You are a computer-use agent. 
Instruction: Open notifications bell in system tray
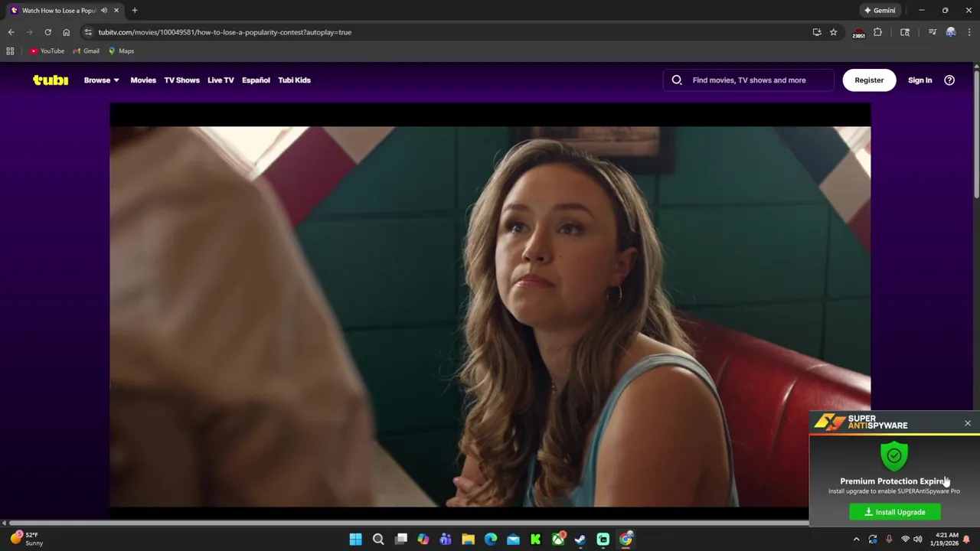point(967,539)
